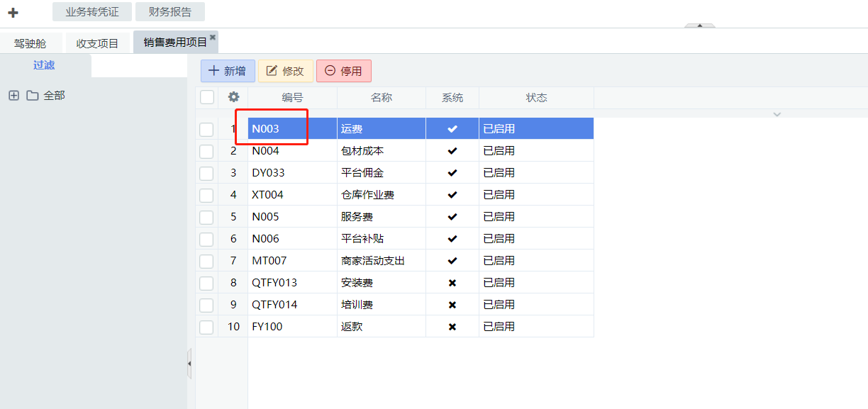
Task: Open table column settings gear icon
Action: 233,97
